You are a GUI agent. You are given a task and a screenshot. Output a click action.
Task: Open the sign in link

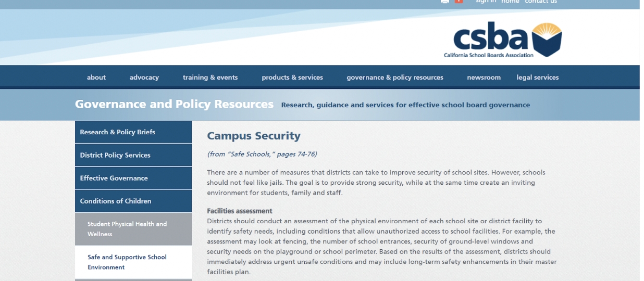click(x=486, y=2)
